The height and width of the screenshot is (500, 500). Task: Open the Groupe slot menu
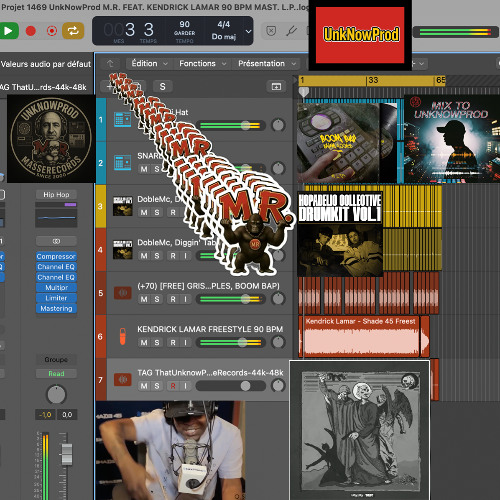coord(56,359)
